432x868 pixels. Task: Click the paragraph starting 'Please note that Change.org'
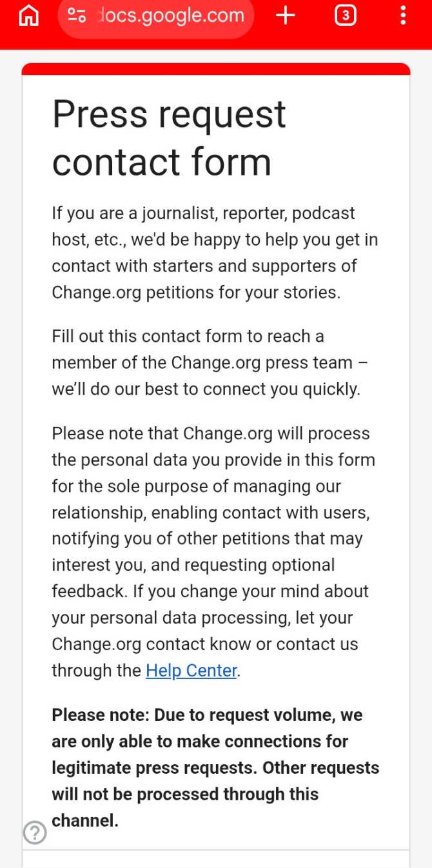pyautogui.click(x=213, y=551)
